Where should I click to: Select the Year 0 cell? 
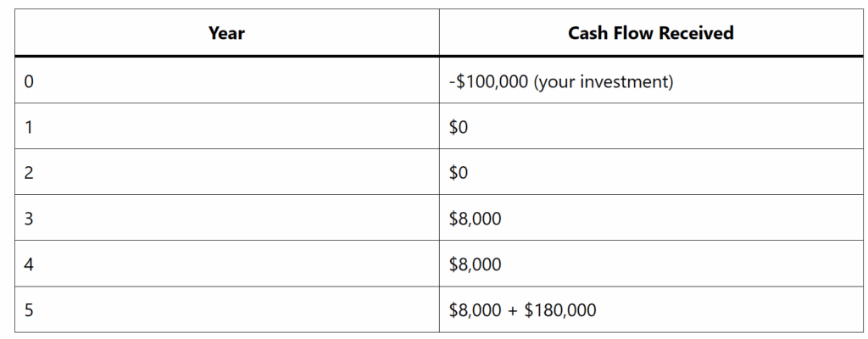pos(226,81)
